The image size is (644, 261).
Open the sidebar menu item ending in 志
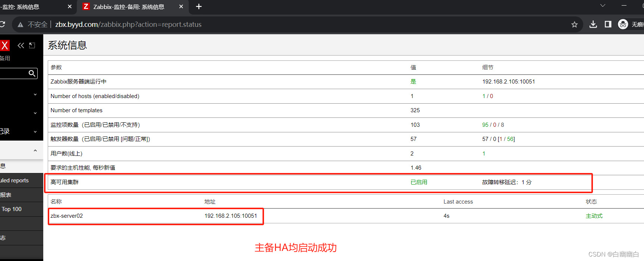pos(22,238)
